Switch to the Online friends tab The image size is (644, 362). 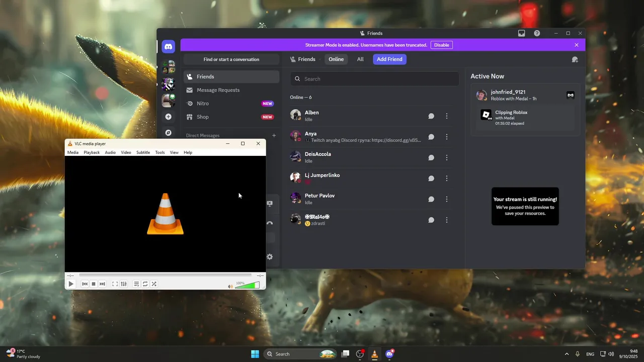pos(336,59)
